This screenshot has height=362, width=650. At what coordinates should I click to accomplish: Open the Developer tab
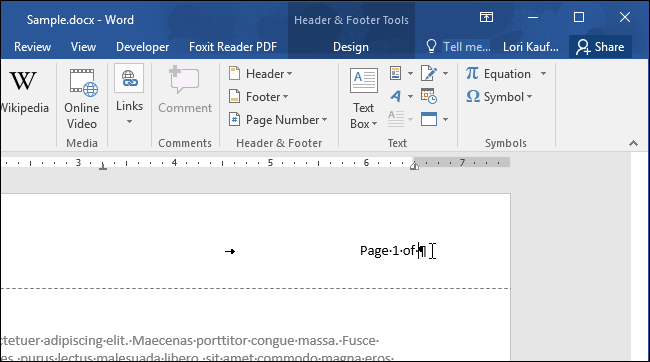coord(142,47)
